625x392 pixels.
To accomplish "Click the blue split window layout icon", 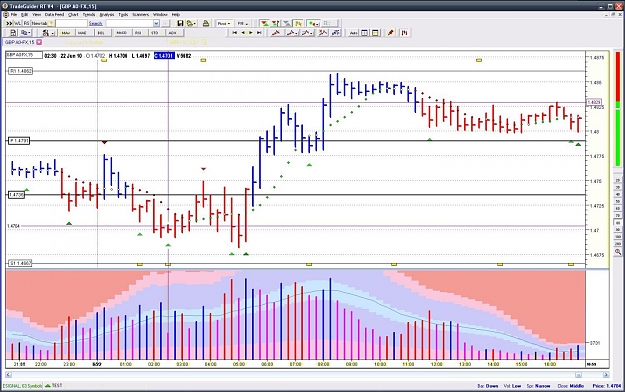I will tap(364, 33).
